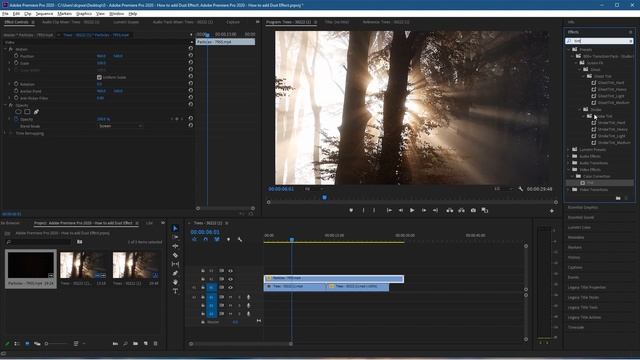Open the Essential Sound panel
Image resolution: width=640 pixels, height=360 pixels.
(x=581, y=218)
